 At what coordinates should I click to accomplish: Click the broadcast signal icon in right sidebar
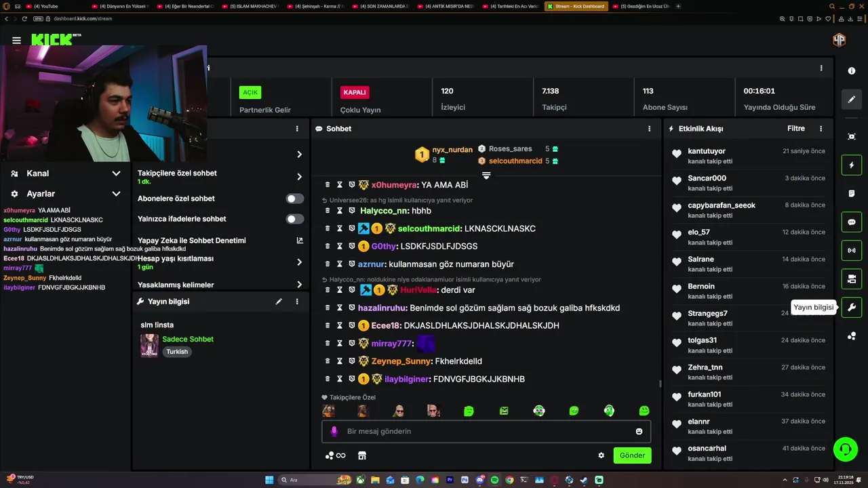coord(852,251)
